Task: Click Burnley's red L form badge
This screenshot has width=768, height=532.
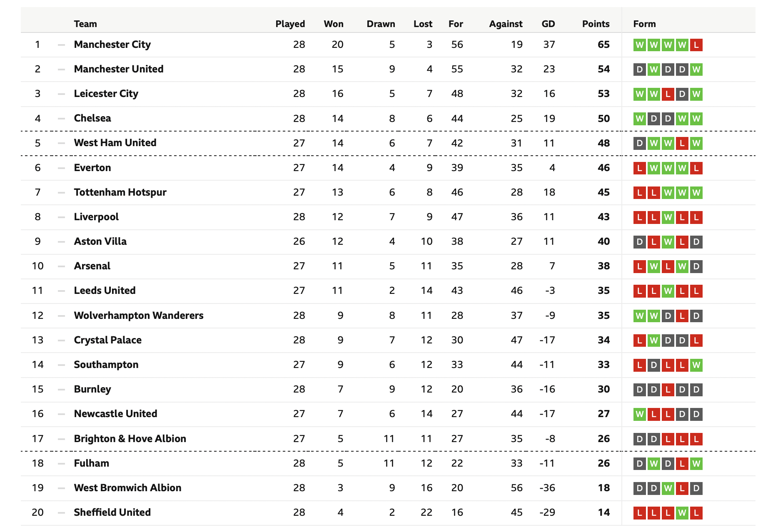Action: (668, 390)
